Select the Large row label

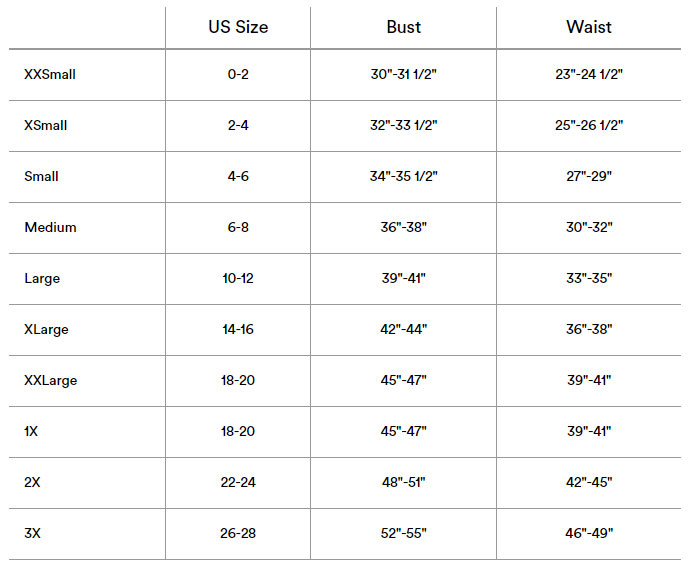pos(42,279)
